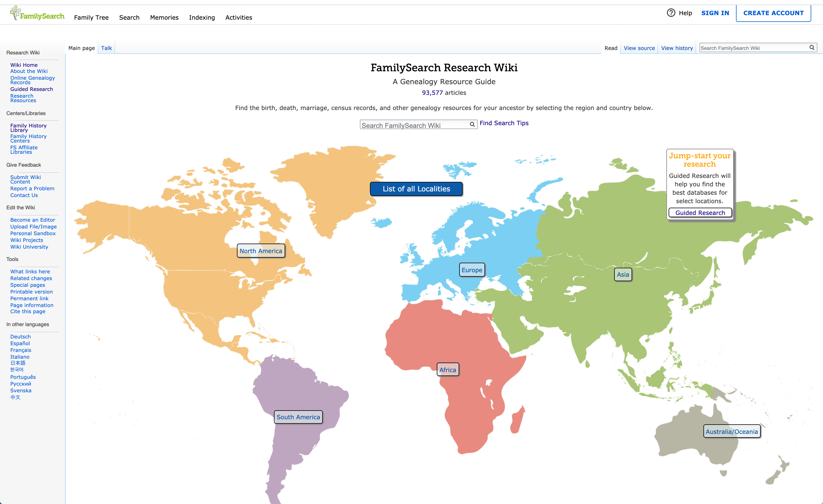The image size is (823, 504).
Task: Open the View source tab
Action: 639,48
